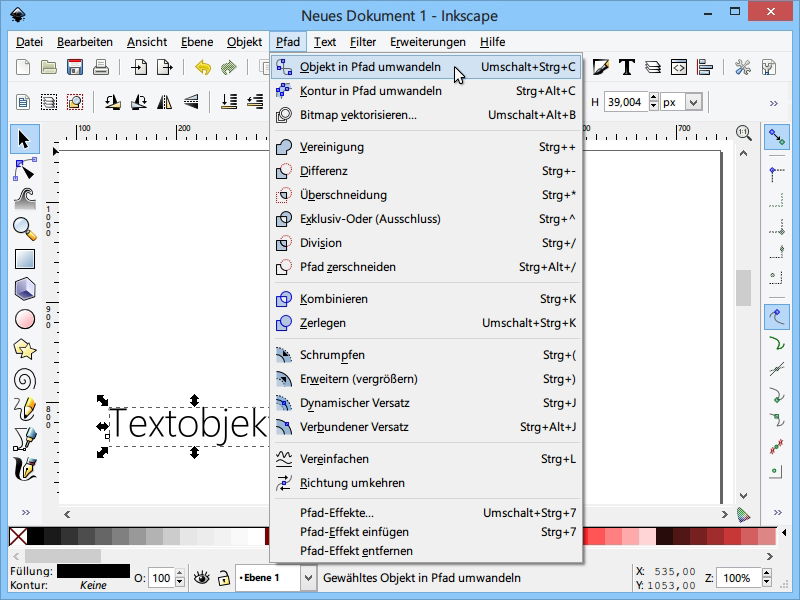
Task: Open the XML editor icon
Action: click(x=679, y=67)
